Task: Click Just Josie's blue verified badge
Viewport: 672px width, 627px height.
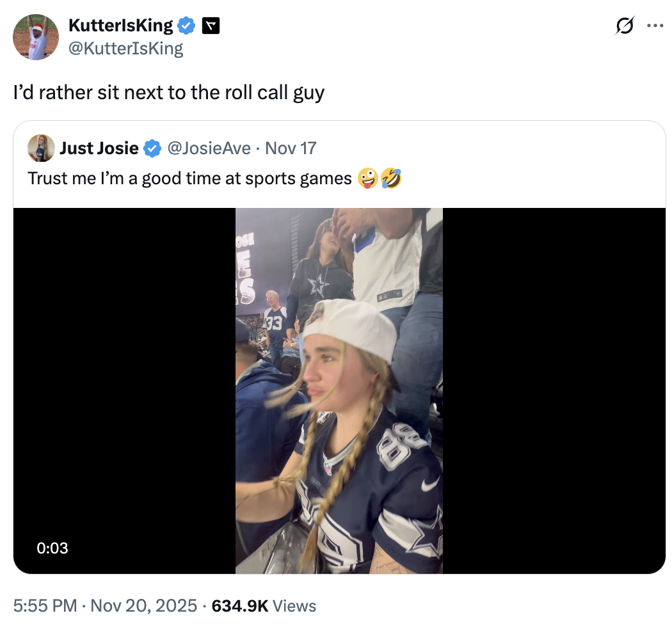Action: pos(152,149)
